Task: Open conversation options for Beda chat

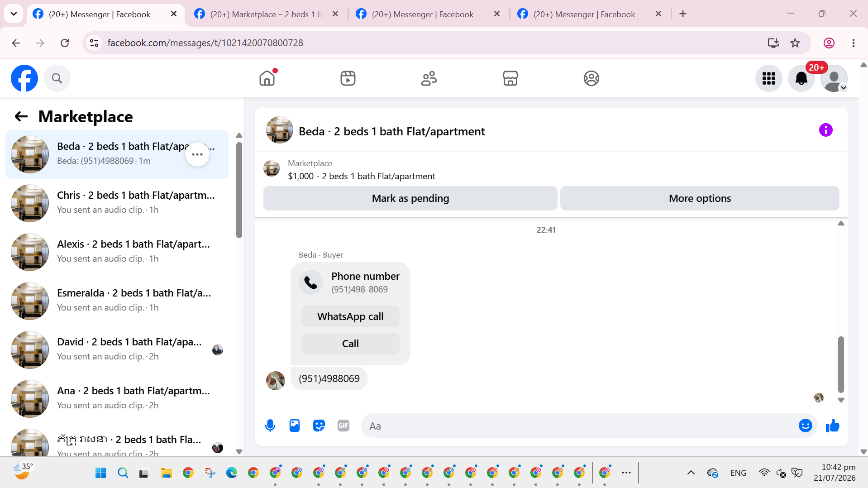Action: point(197,154)
